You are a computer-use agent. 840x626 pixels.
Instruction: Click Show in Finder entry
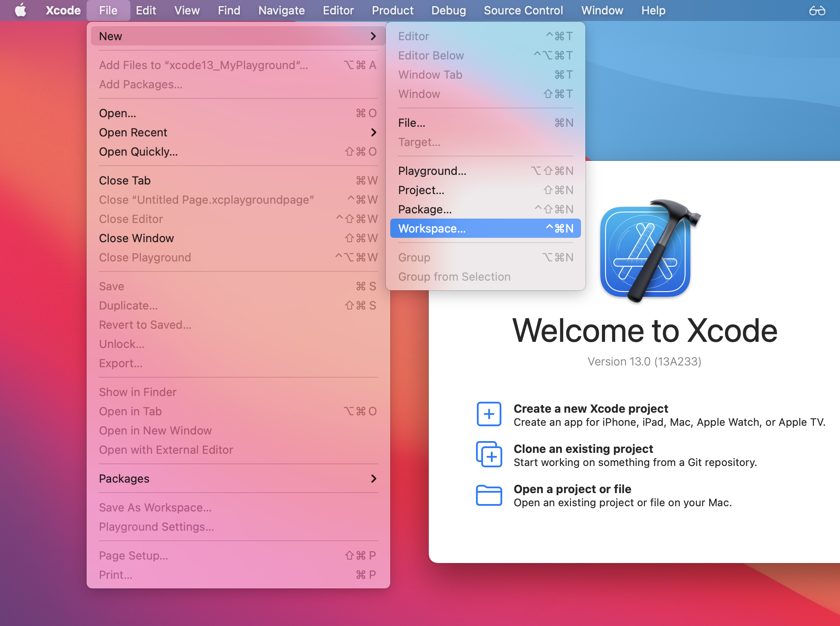(238, 392)
